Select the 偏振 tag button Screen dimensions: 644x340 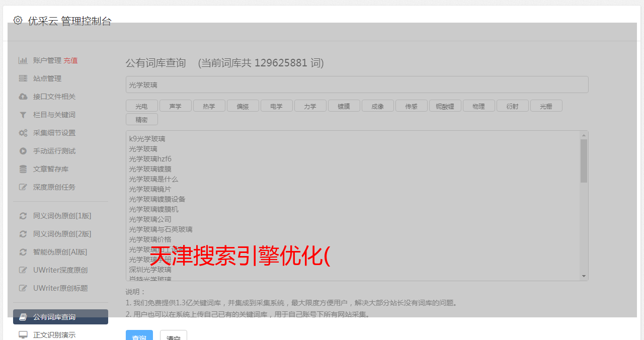[243, 106]
